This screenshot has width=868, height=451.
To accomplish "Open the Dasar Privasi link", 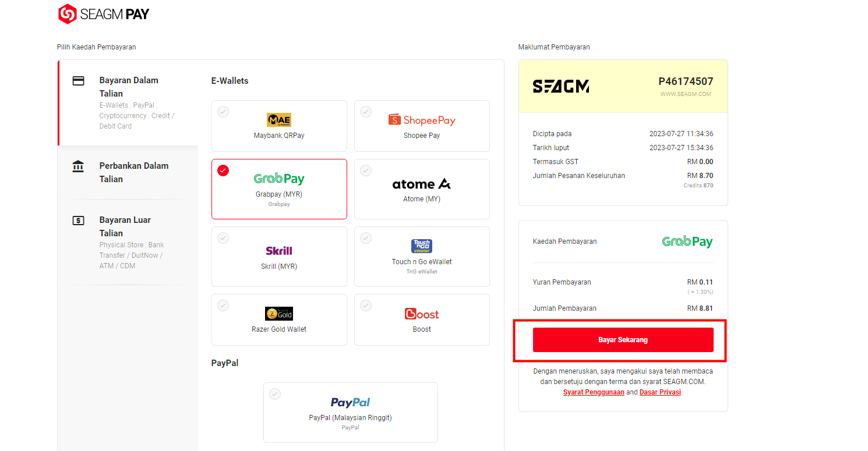I will click(x=661, y=392).
